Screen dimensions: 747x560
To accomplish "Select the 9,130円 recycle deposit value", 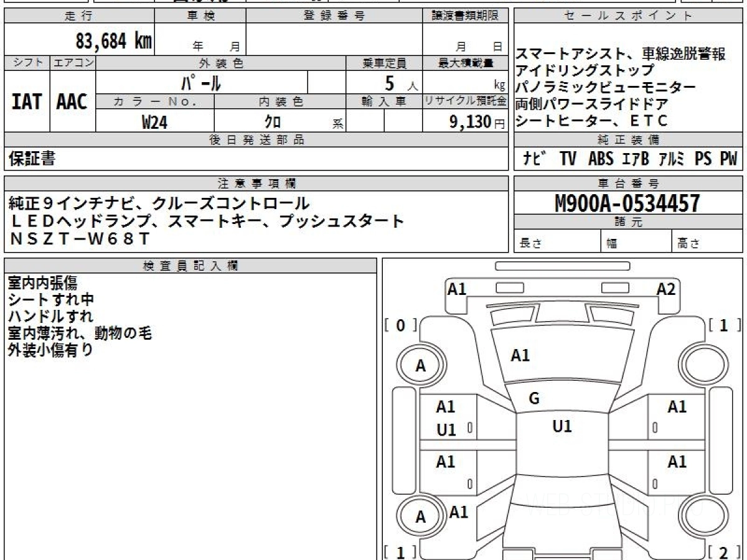I will [x=477, y=122].
